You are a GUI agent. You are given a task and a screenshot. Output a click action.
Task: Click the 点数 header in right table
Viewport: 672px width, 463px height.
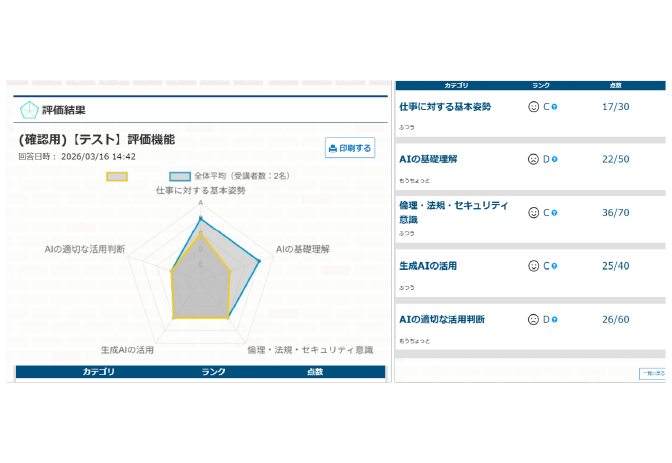[615, 85]
